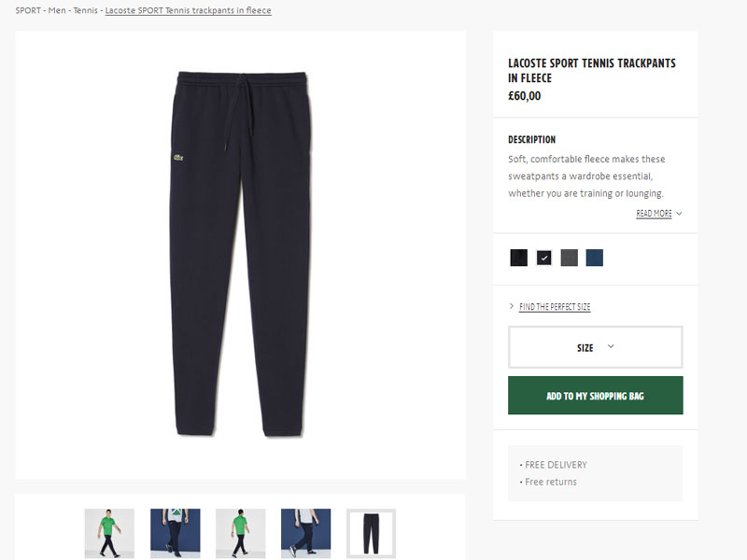The height and width of the screenshot is (560, 747).
Task: Open the Men breadcrumb
Action: [x=57, y=10]
